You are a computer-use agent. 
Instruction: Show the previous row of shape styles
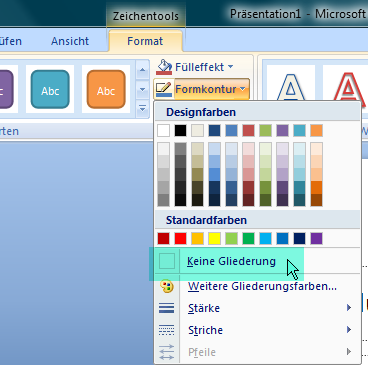(143, 70)
